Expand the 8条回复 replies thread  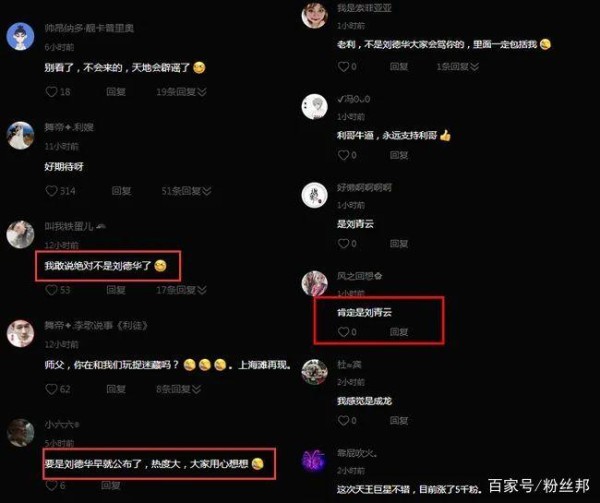[178, 389]
